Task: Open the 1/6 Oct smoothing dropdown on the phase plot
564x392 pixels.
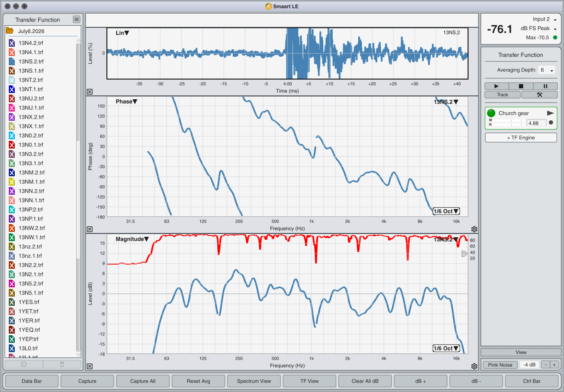Action: pyautogui.click(x=446, y=211)
